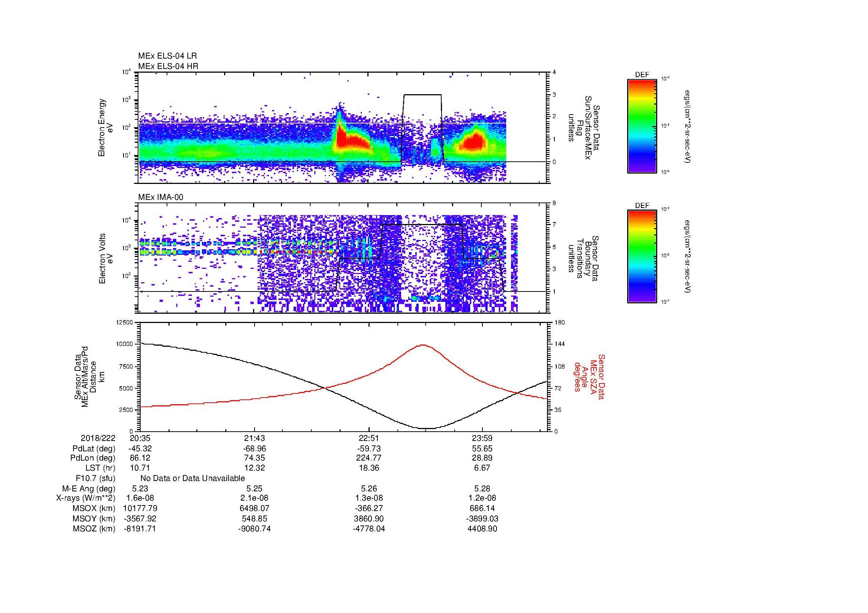Click the 'Electron Volts eV' axis label
This screenshot has width=868, height=613.
point(105,258)
